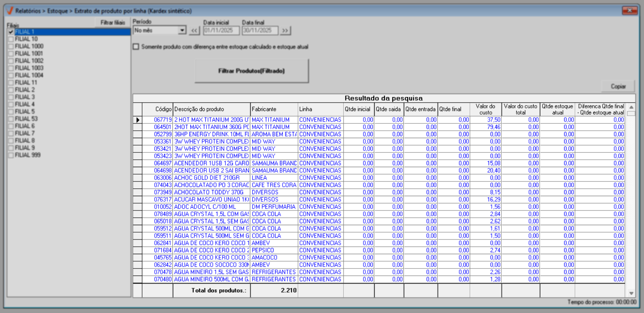This screenshot has width=644, height=313.
Task: Click the Data final date field
Action: click(260, 31)
